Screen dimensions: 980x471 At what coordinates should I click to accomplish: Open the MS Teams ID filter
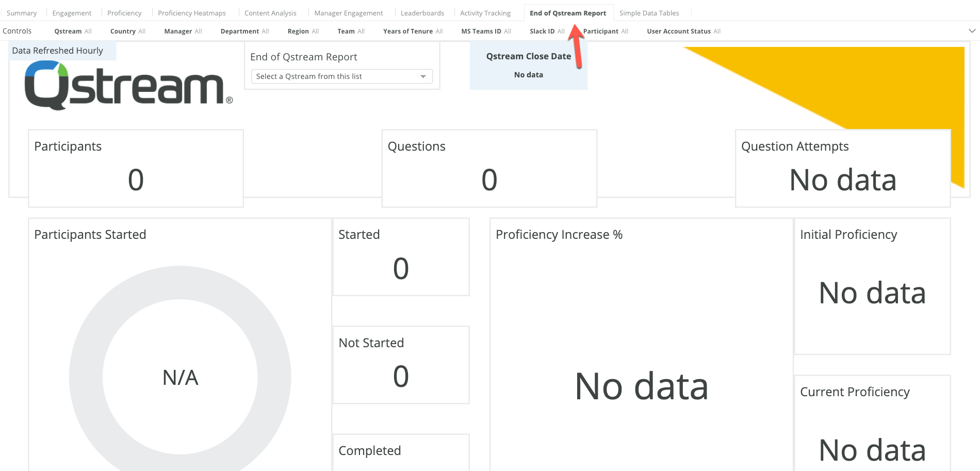[x=486, y=31]
